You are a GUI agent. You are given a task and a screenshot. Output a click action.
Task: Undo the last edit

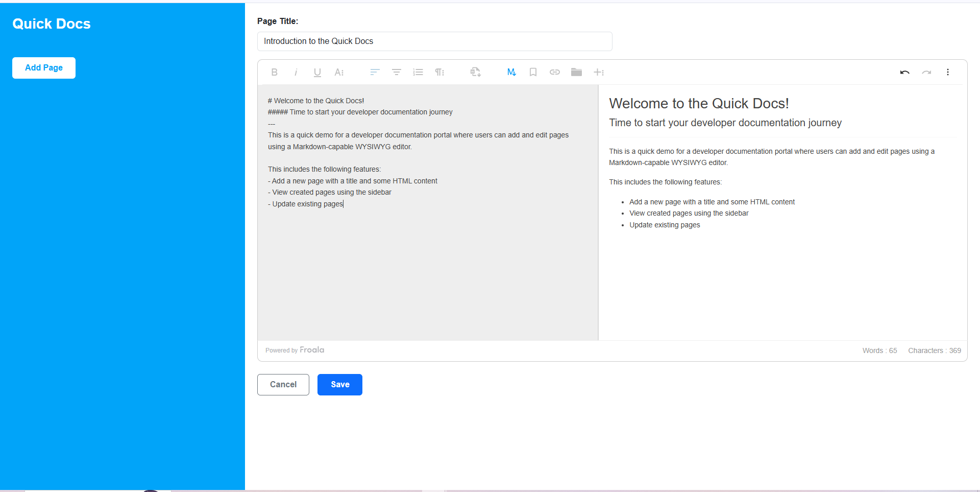(904, 72)
